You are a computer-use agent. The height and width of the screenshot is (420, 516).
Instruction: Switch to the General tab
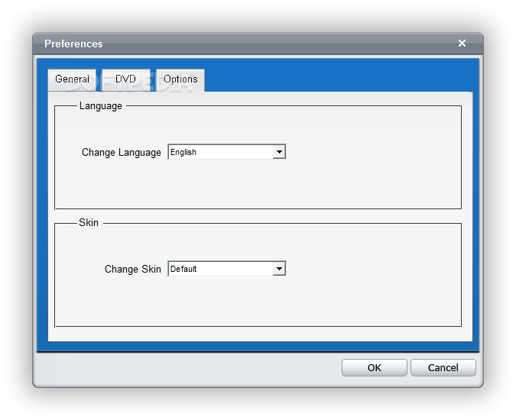tap(72, 79)
